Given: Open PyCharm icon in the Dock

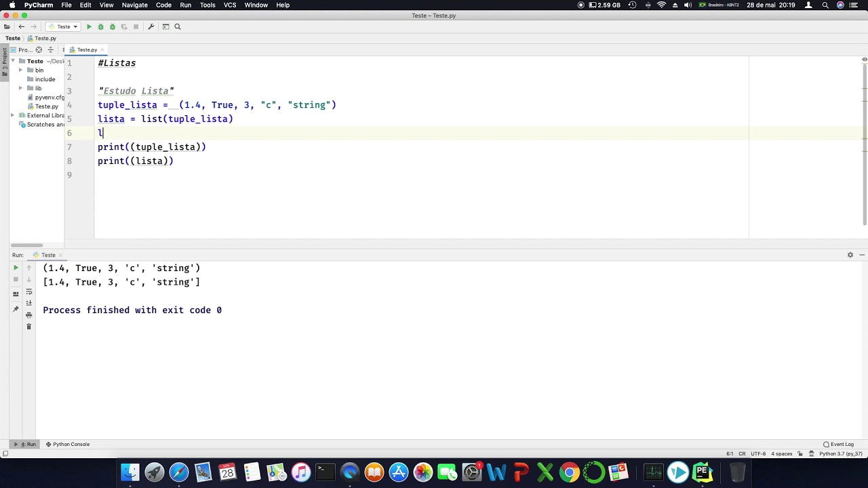Looking at the screenshot, I should (x=702, y=472).
